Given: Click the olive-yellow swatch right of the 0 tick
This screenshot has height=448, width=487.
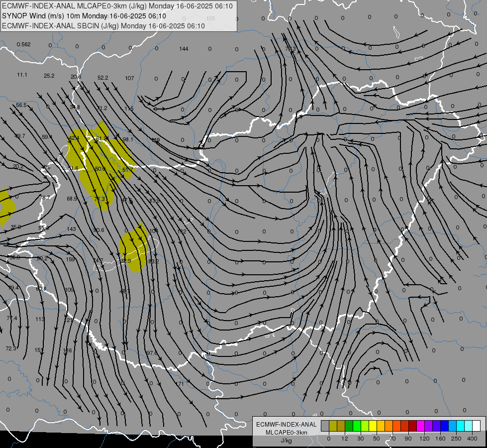Looking at the screenshot, I should [x=333, y=426].
